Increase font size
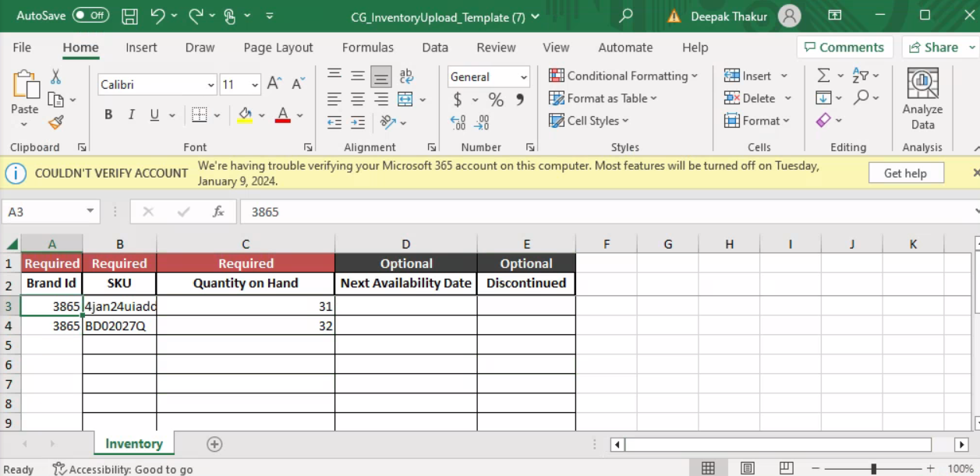Image resolution: width=980 pixels, height=476 pixels. pos(274,84)
